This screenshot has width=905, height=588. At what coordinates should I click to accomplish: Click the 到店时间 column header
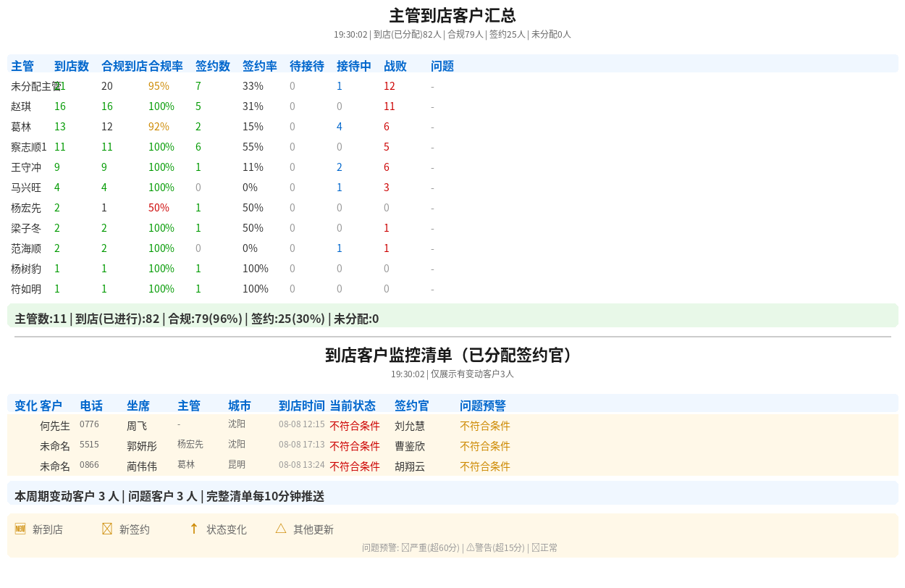click(x=302, y=406)
